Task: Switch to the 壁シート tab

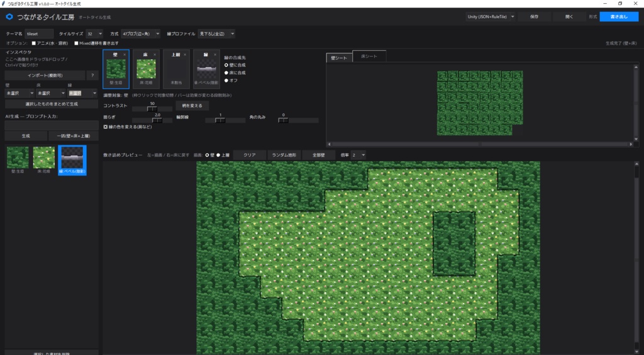Action: (x=339, y=58)
